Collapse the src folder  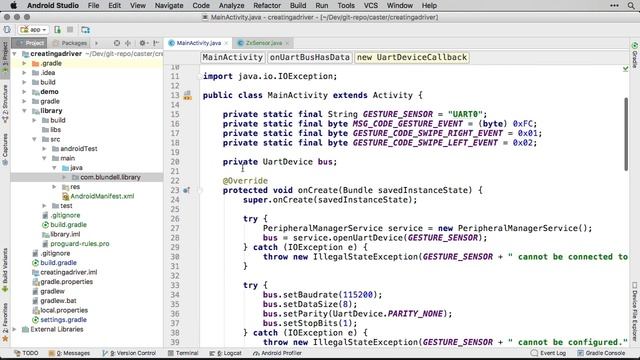click(x=35, y=139)
